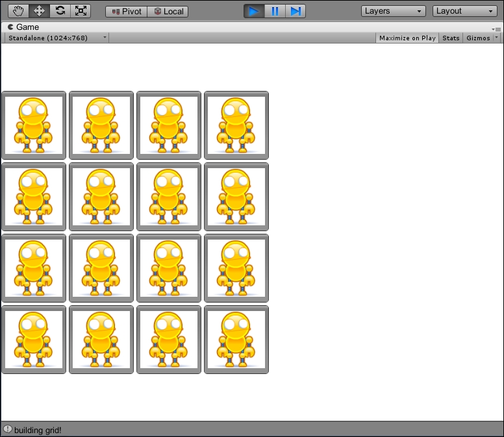
Task: Pause the game
Action: point(275,11)
